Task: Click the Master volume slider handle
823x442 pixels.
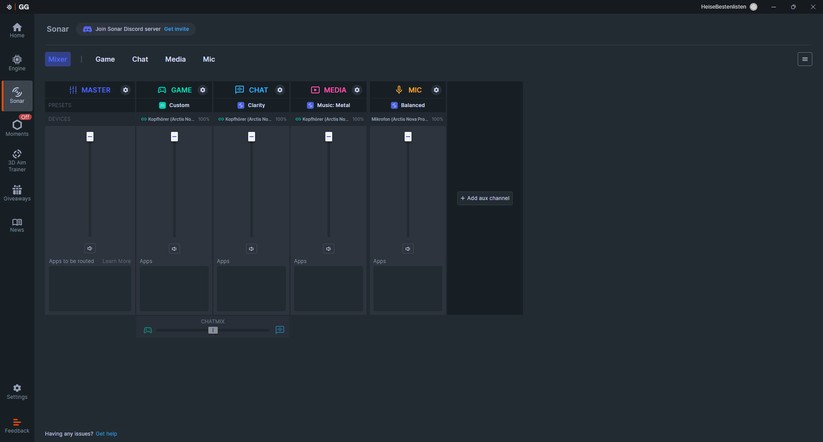Action: [x=90, y=136]
